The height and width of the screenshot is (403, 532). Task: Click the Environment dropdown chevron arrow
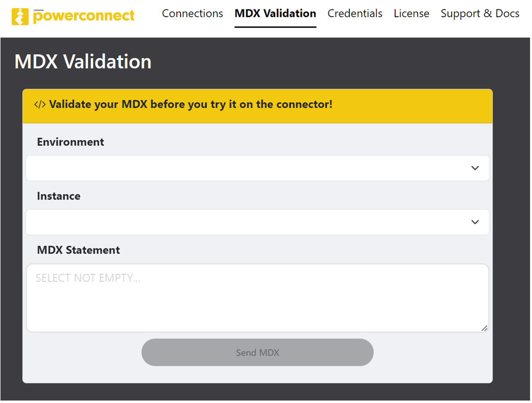pos(475,168)
